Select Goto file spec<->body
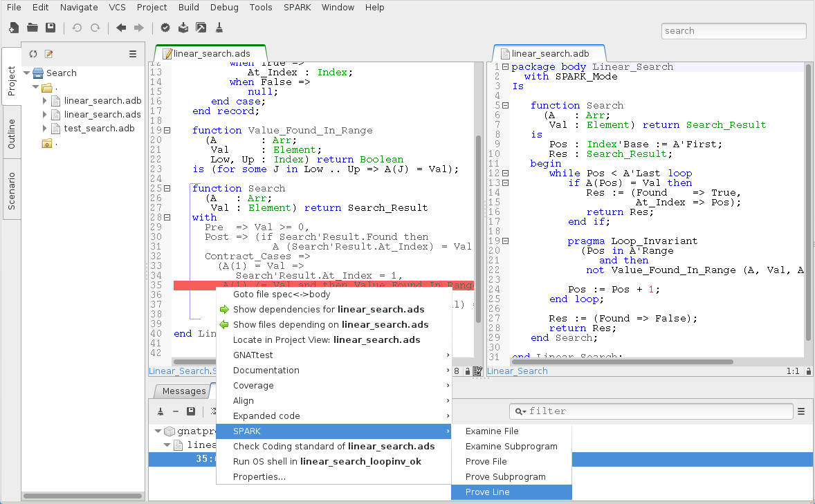815x504 pixels. [333, 294]
